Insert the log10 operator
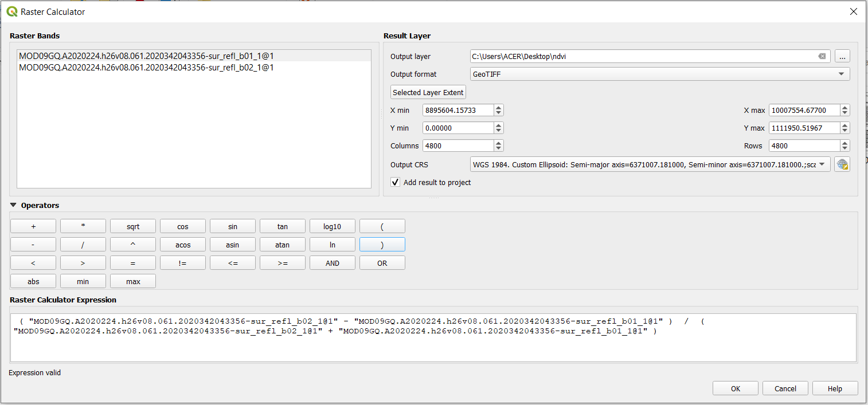 [x=332, y=226]
